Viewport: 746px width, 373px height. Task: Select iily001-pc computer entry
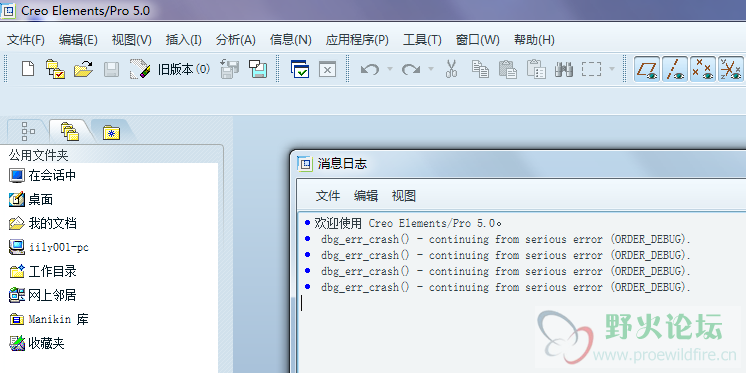click(x=49, y=247)
